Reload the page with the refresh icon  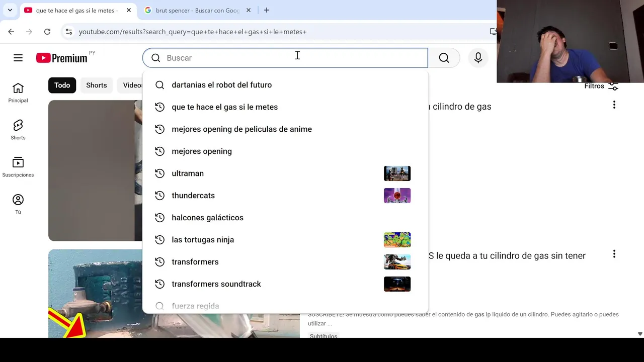(x=47, y=32)
